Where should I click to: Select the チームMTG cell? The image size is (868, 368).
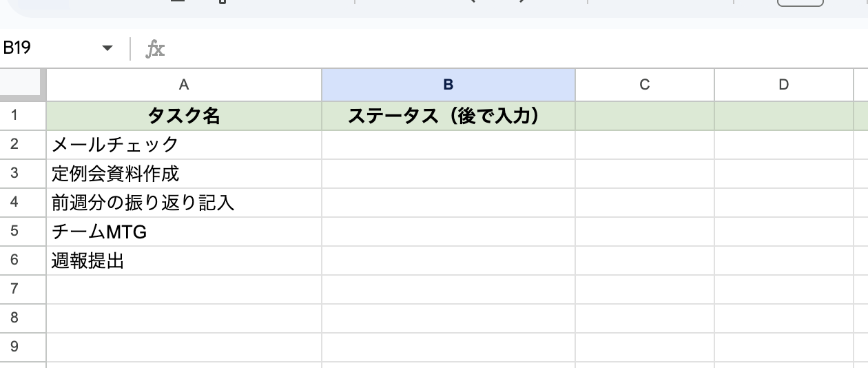[x=183, y=232]
